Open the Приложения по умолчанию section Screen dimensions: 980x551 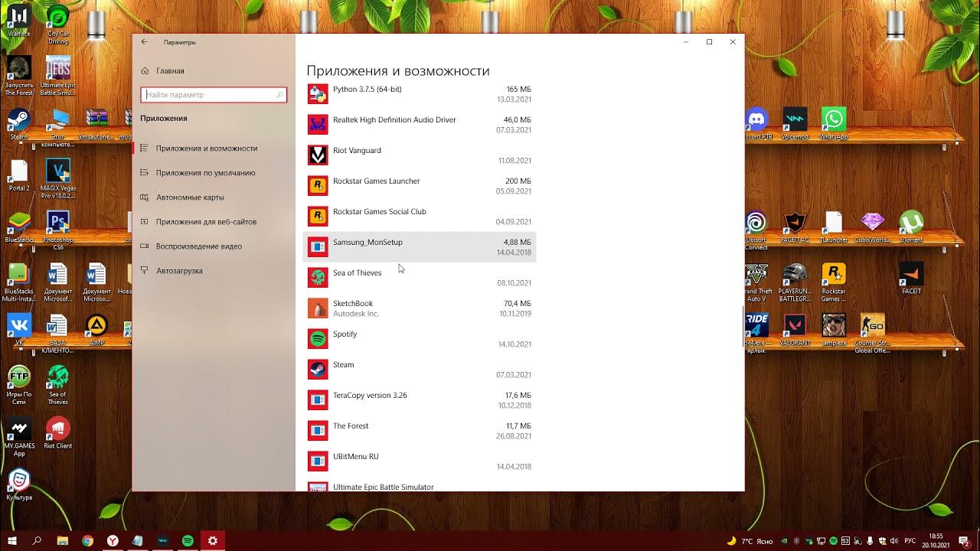[x=214, y=173]
